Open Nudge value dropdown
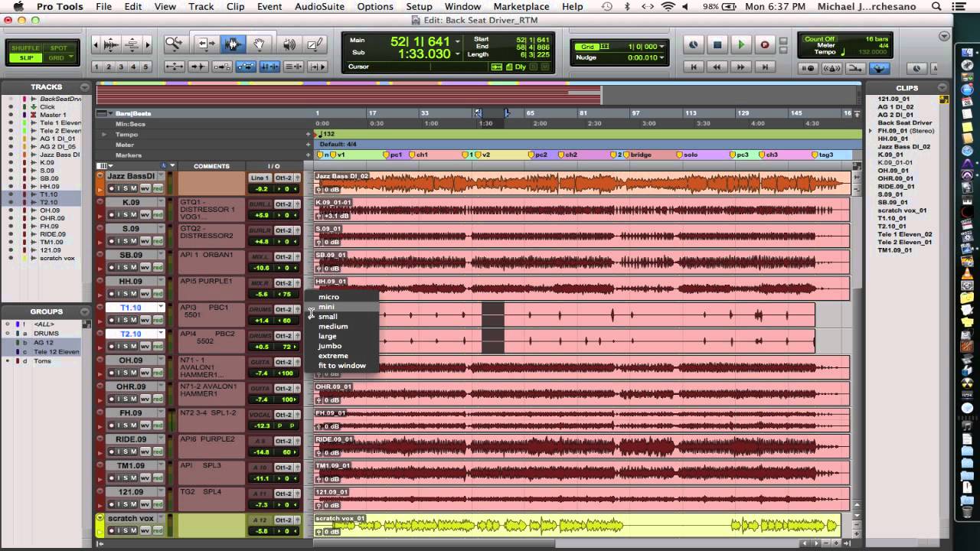Screen dimensions: 980x551 [x=661, y=57]
